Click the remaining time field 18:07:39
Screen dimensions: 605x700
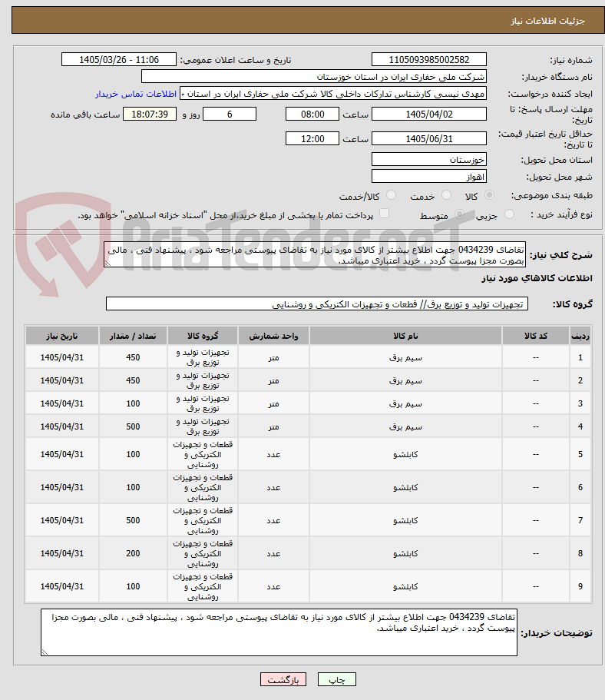coord(150,114)
